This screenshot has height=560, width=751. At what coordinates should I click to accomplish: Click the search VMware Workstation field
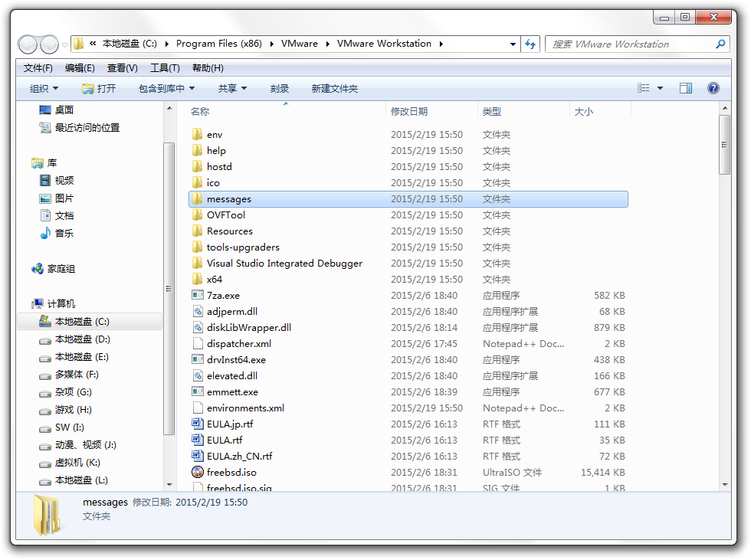(x=630, y=44)
